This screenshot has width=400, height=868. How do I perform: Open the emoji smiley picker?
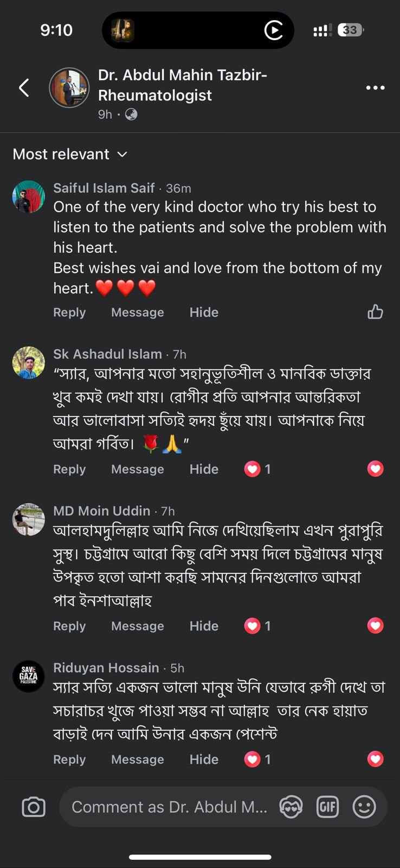click(x=364, y=807)
